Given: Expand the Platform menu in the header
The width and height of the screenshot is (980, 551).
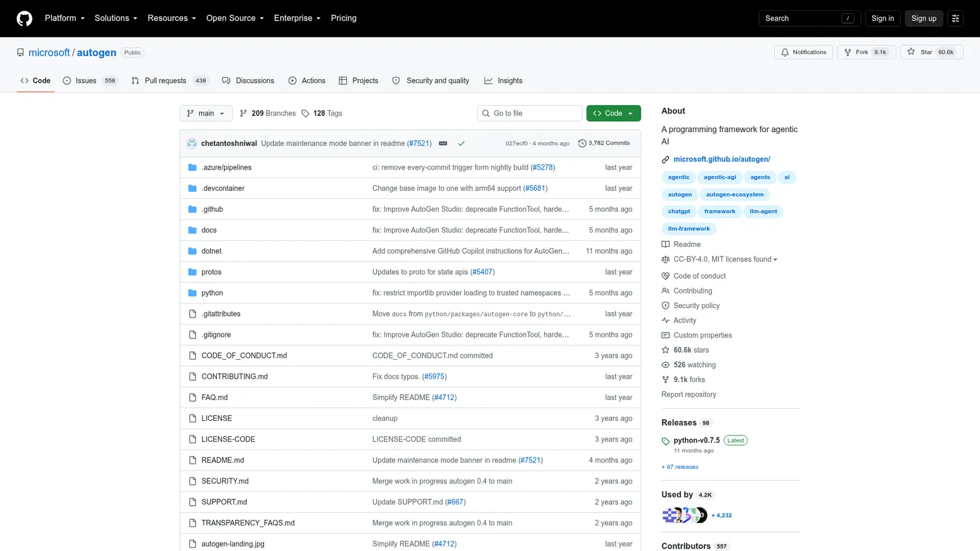Looking at the screenshot, I should [x=64, y=18].
